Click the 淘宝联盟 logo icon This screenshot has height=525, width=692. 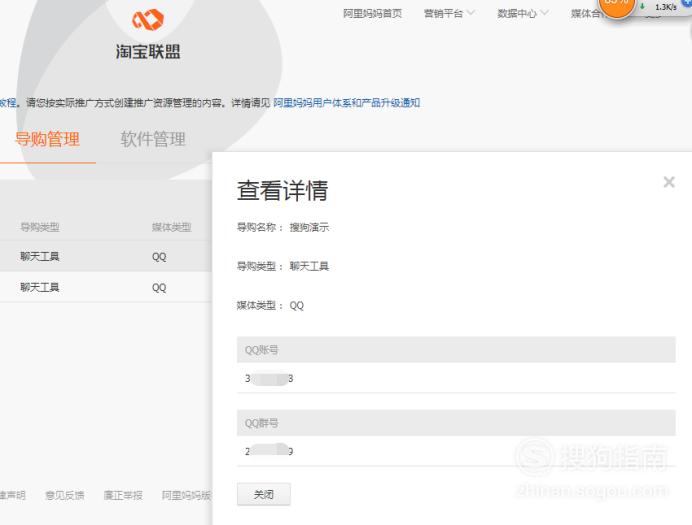pos(148,20)
